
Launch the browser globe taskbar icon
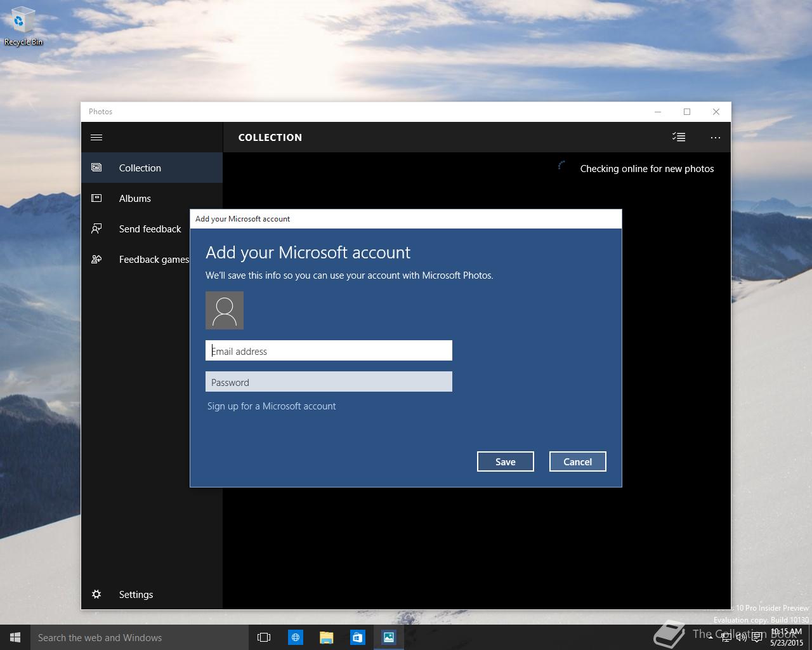pos(296,637)
